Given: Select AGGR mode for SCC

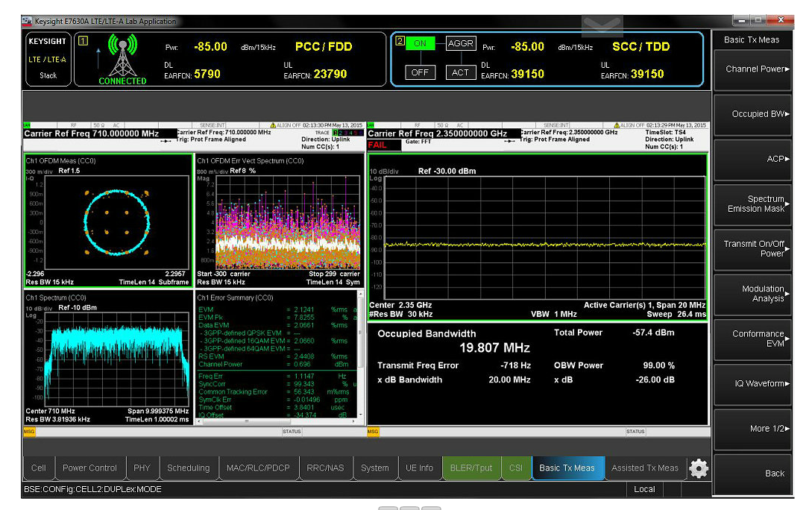Looking at the screenshot, I should (x=460, y=43).
